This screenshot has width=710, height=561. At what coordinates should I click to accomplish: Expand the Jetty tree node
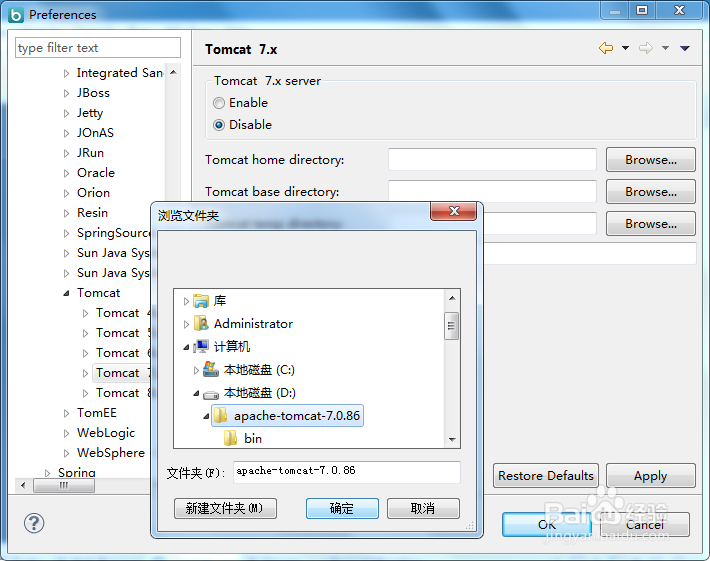point(66,113)
